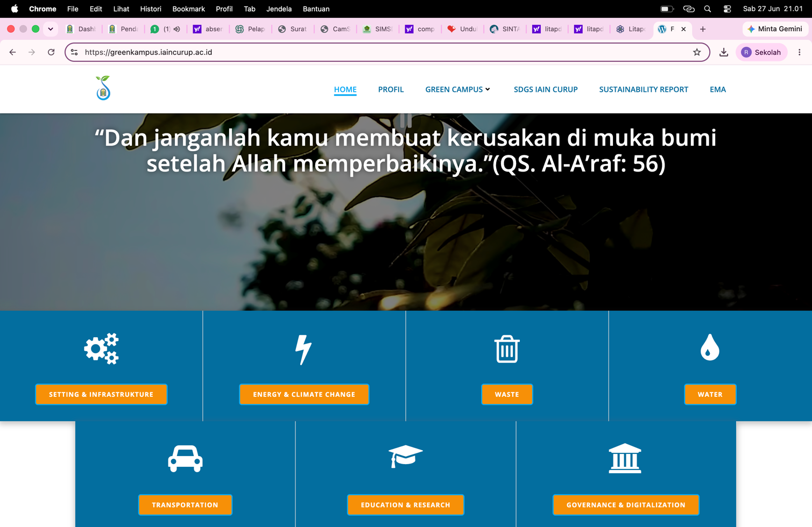Open the tab search dropdown arrow
Screen dimensions: 812x527
click(51, 29)
